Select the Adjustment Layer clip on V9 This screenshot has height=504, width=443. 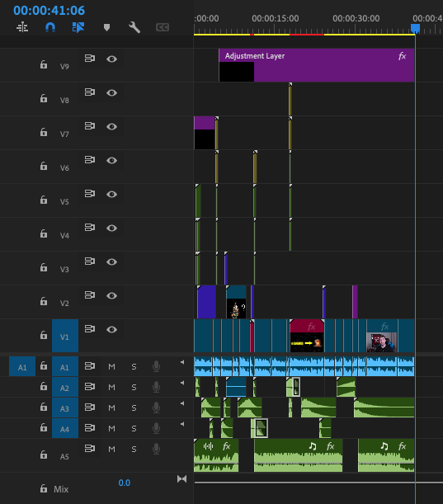pyautogui.click(x=316, y=65)
